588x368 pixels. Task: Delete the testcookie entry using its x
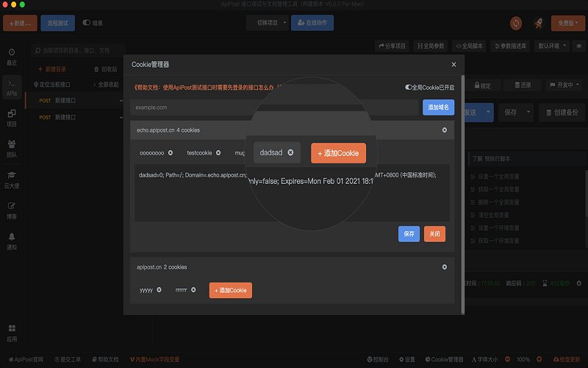point(218,153)
